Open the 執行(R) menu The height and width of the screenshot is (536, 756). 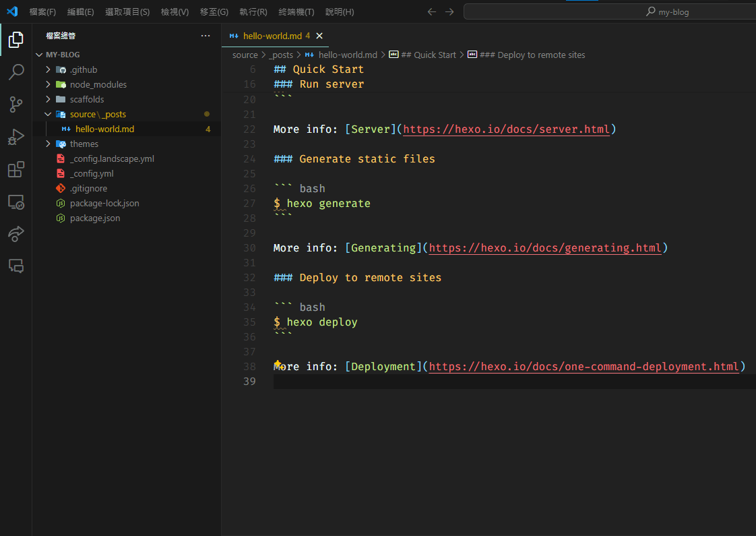tap(253, 11)
